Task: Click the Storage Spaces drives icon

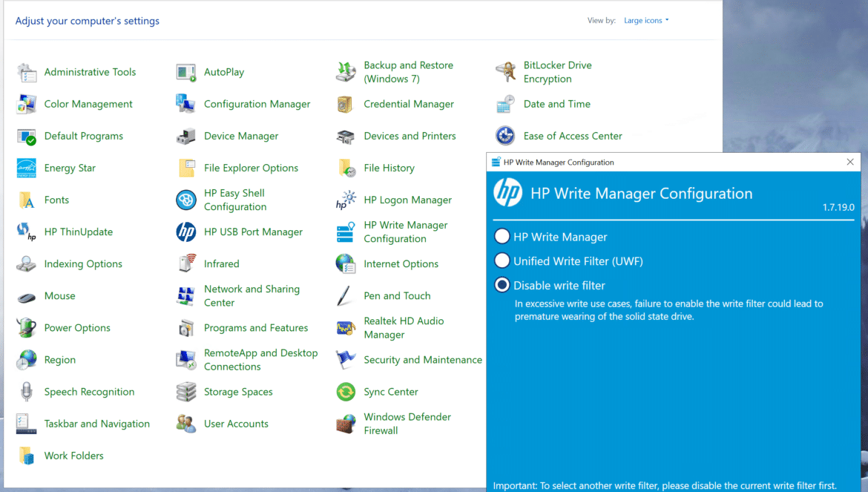Action: [186, 392]
